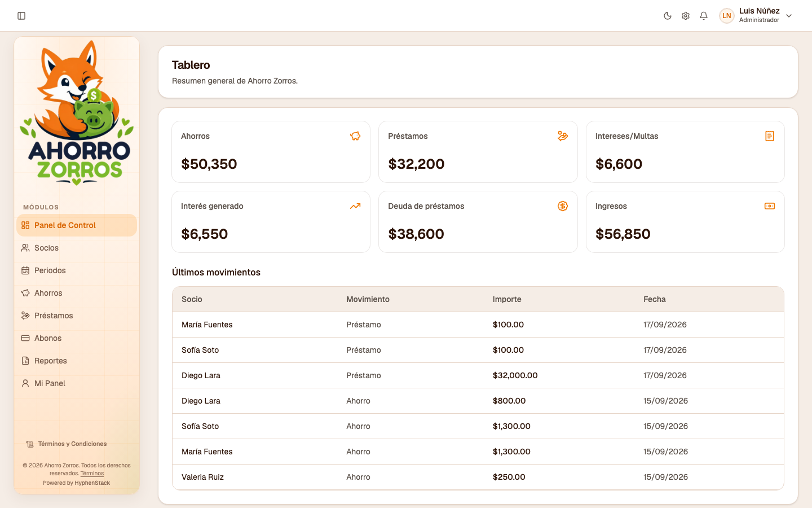Select María Fuentes in the Préstamo row
The height and width of the screenshot is (508, 812).
(207, 325)
